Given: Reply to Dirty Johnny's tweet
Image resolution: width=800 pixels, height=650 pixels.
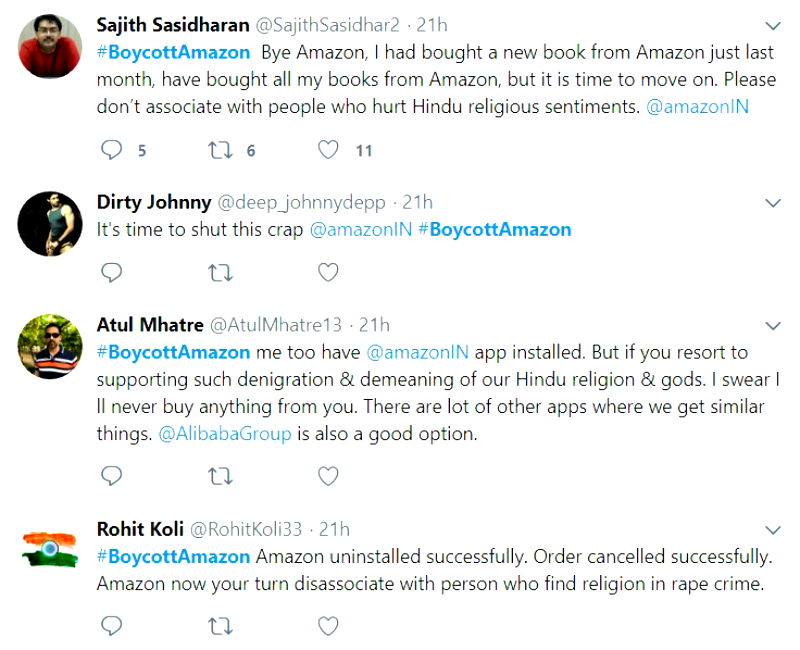Looking at the screenshot, I should [112, 272].
